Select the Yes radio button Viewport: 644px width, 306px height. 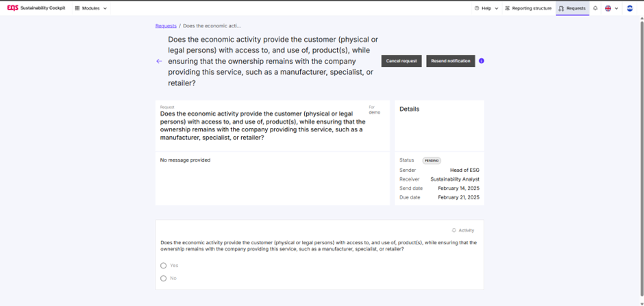click(164, 266)
